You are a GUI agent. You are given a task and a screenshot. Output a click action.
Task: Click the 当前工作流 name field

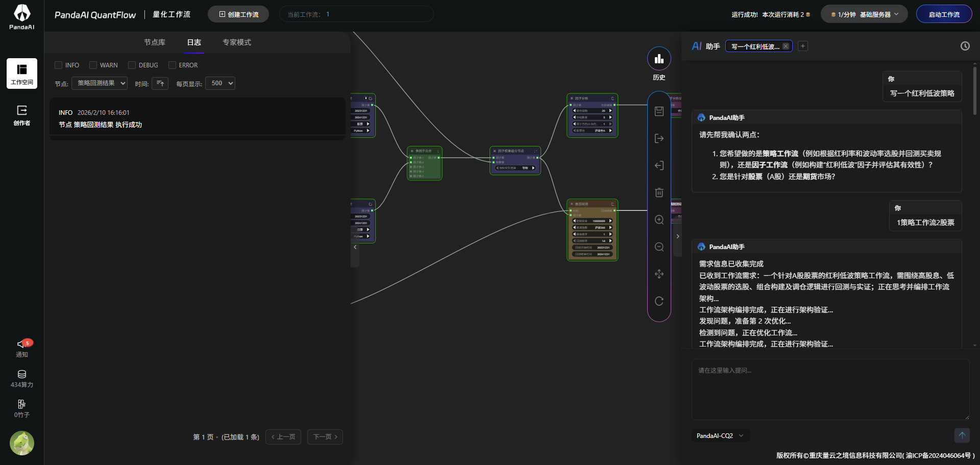(356, 14)
